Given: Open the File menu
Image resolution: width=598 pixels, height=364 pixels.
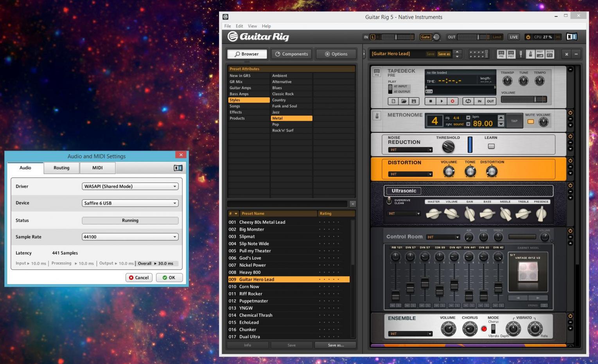Looking at the screenshot, I should point(228,26).
